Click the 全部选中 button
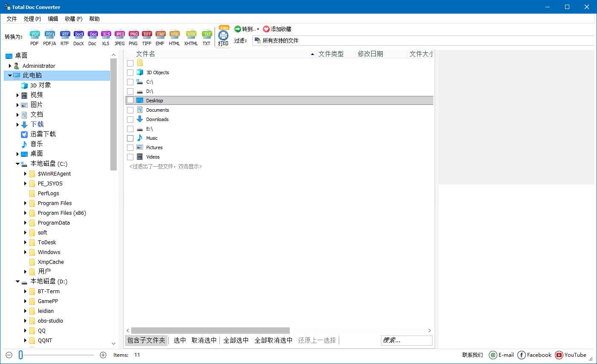This screenshot has height=364, width=597. 236,340
